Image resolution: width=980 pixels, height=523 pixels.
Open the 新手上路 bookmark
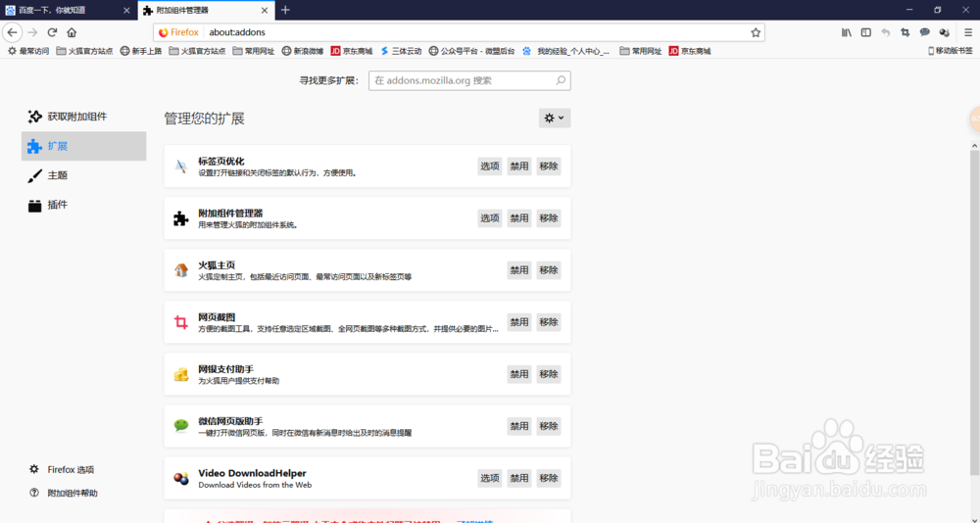(x=141, y=51)
